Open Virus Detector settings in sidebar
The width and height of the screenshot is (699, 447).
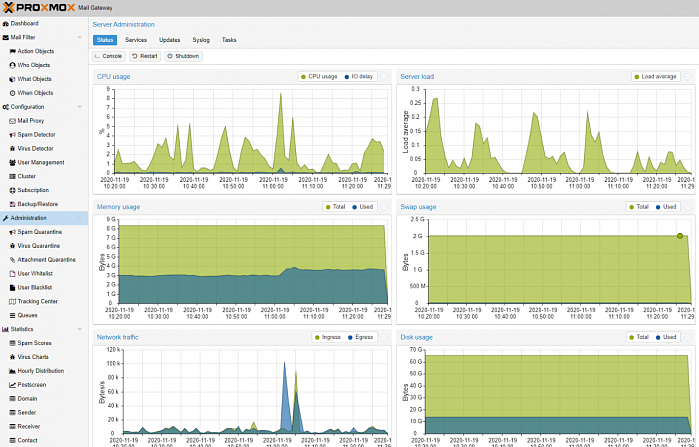[35, 148]
